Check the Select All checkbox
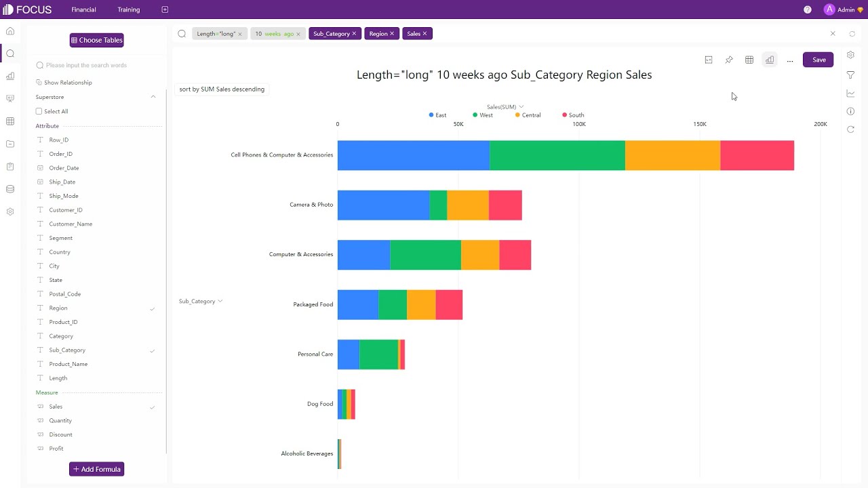The height and width of the screenshot is (488, 868). [39, 111]
